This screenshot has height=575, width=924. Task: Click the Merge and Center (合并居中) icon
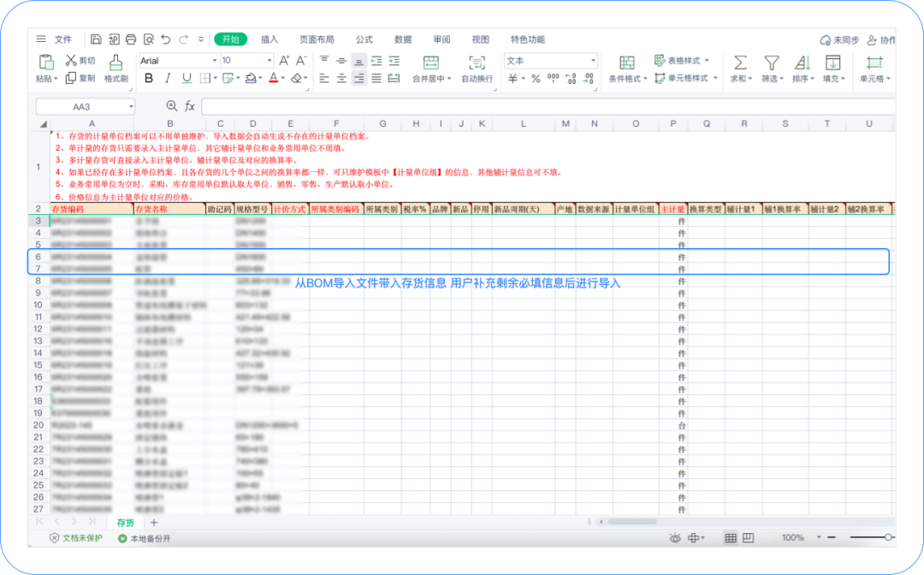[x=431, y=62]
